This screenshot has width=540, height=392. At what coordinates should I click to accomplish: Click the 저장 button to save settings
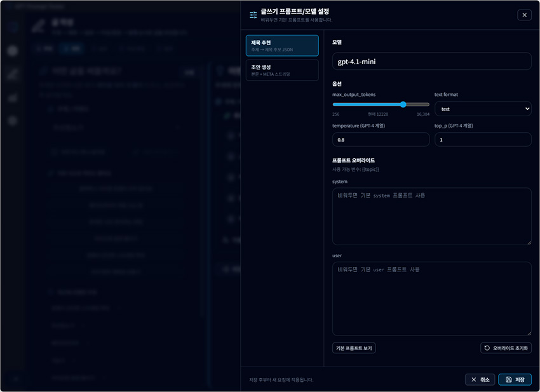[x=515, y=379]
